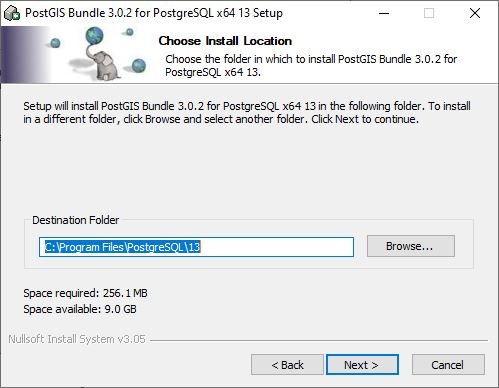The height and width of the screenshot is (388, 499).
Task: Close the PostGIS Bundle setup window
Action: click(x=475, y=13)
